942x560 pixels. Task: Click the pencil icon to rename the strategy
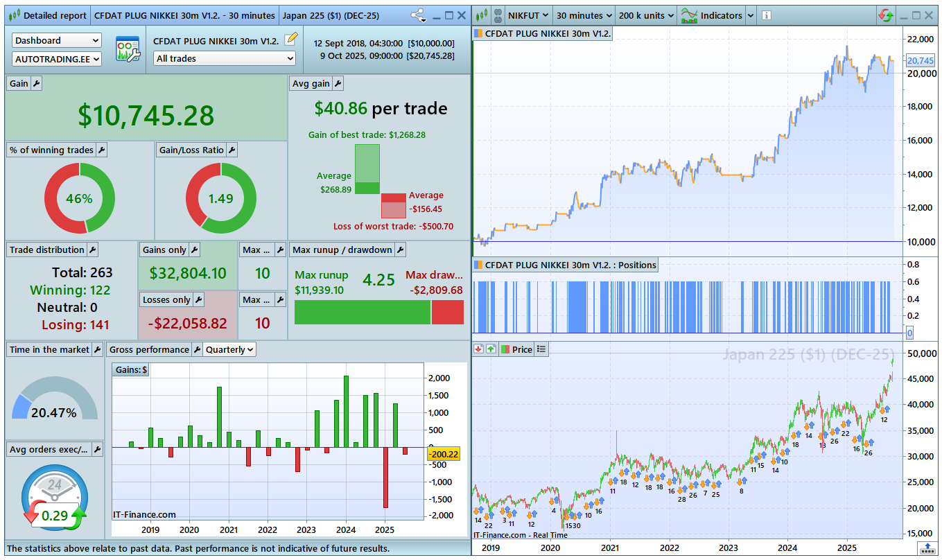coord(291,39)
